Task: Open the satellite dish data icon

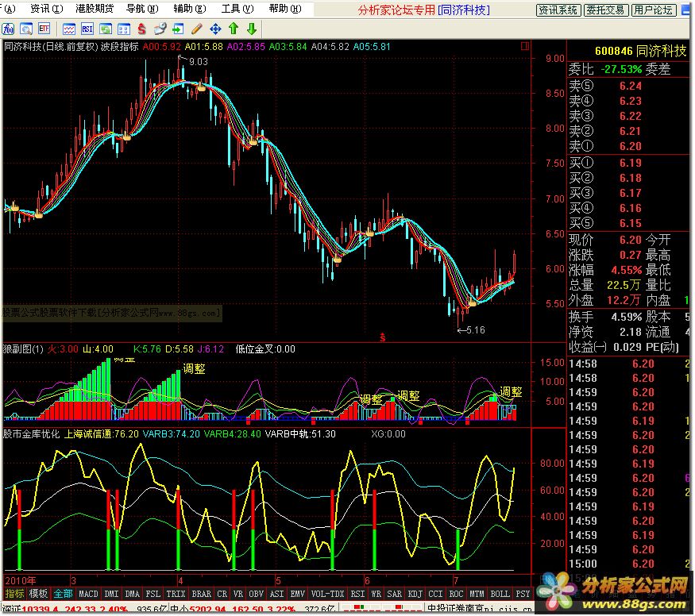Action: [x=160, y=29]
